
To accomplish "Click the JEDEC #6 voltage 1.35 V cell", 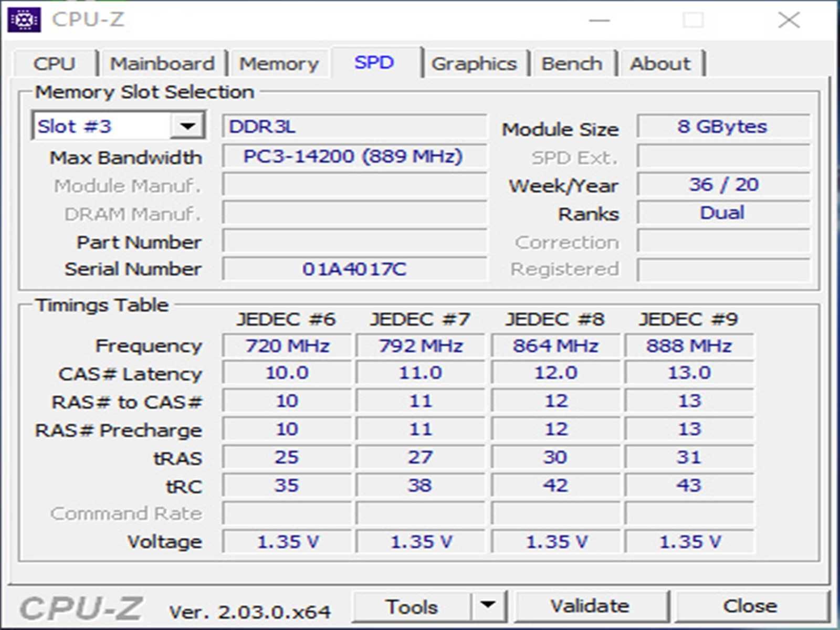I will pyautogui.click(x=287, y=541).
